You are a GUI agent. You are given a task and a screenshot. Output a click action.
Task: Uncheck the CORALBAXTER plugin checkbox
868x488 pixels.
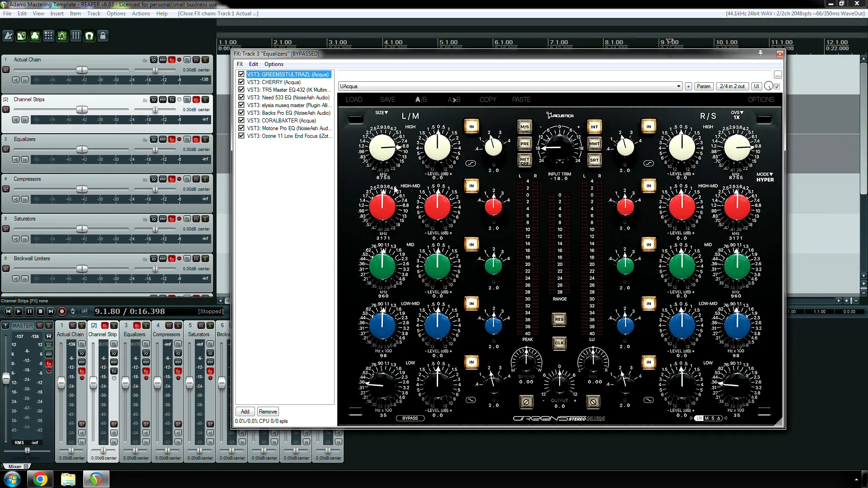(241, 120)
